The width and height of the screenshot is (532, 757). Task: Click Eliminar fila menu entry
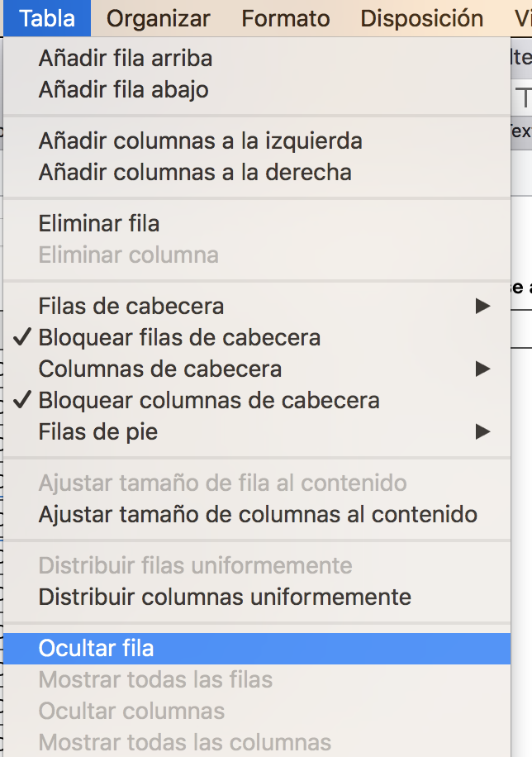(99, 224)
